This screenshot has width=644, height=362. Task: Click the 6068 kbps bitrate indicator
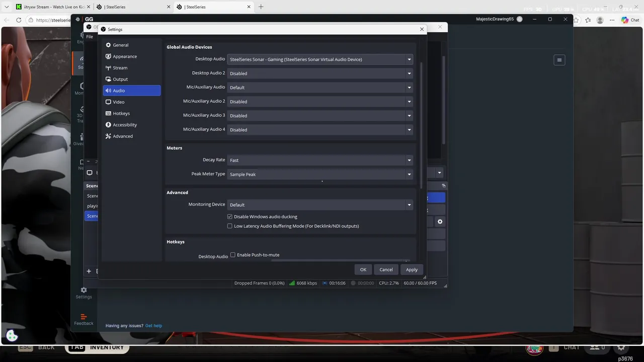[x=303, y=283]
